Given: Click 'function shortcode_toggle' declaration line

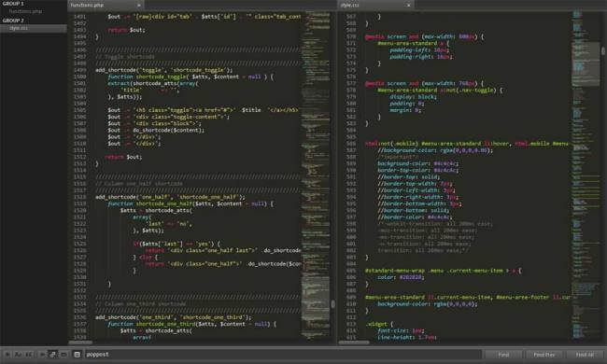Looking at the screenshot, I should (191, 77).
